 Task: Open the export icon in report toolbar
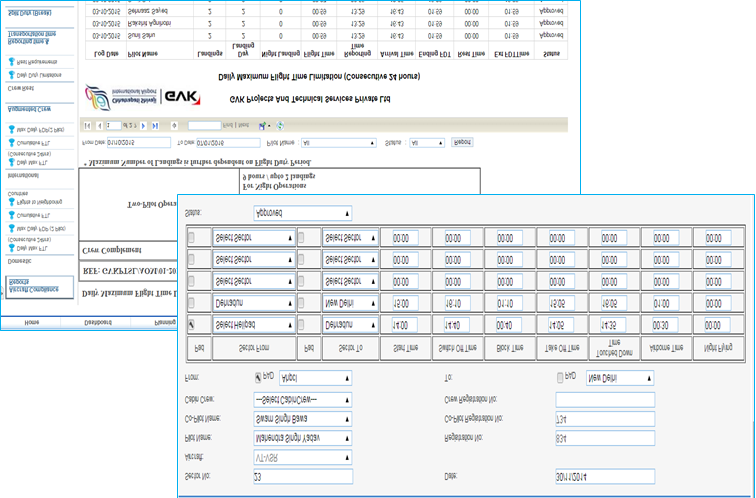point(263,125)
